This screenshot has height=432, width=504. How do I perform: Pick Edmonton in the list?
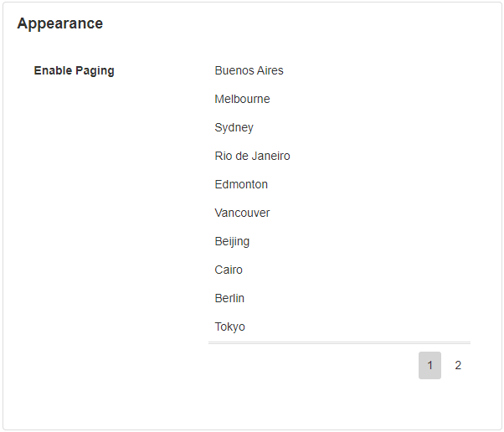click(x=241, y=185)
